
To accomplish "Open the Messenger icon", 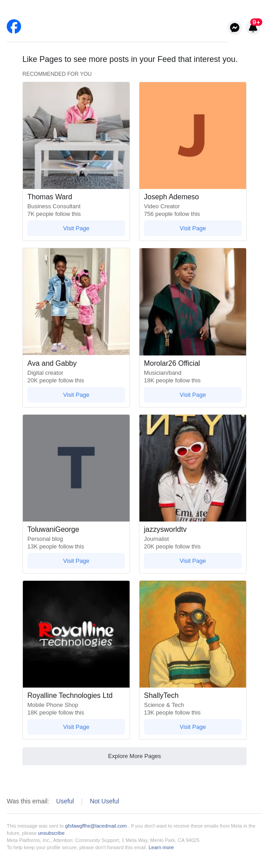I will pyautogui.click(x=234, y=28).
